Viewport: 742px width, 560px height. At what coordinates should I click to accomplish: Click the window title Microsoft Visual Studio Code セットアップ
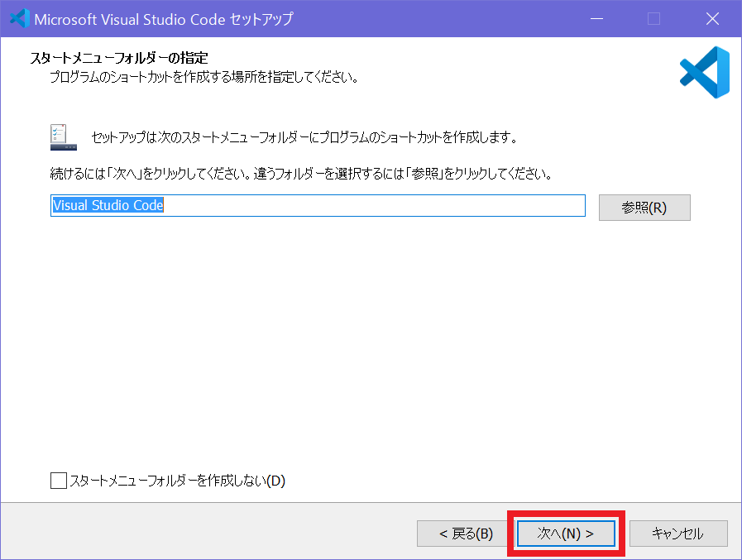click(164, 18)
